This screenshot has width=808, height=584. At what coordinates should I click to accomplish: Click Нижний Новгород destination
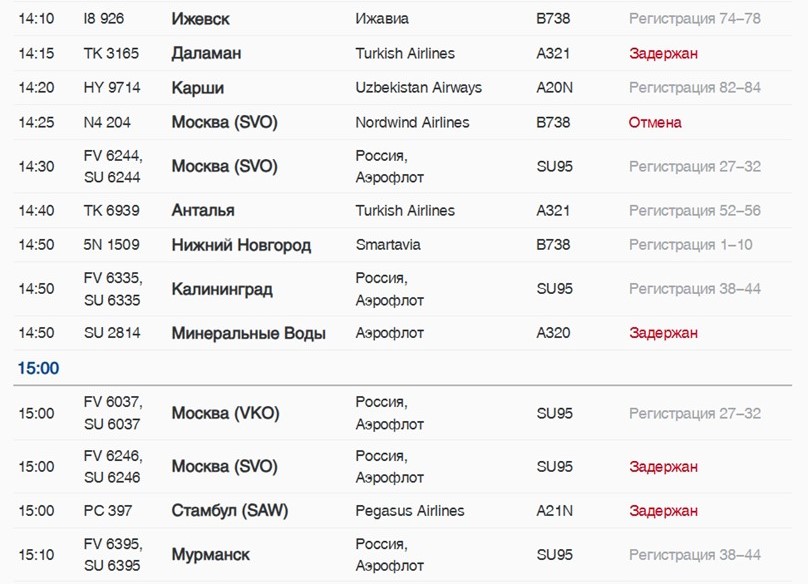[x=241, y=245]
